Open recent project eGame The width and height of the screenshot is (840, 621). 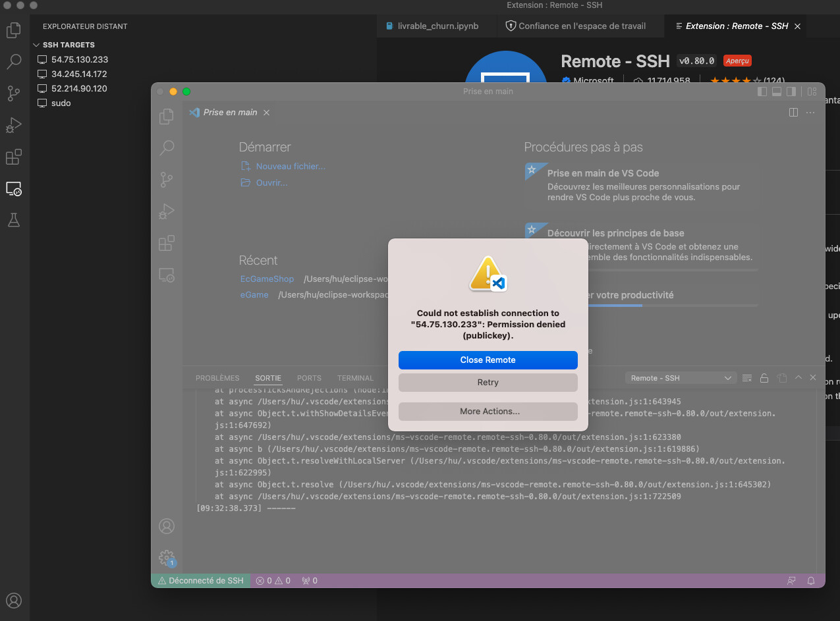pyautogui.click(x=254, y=295)
